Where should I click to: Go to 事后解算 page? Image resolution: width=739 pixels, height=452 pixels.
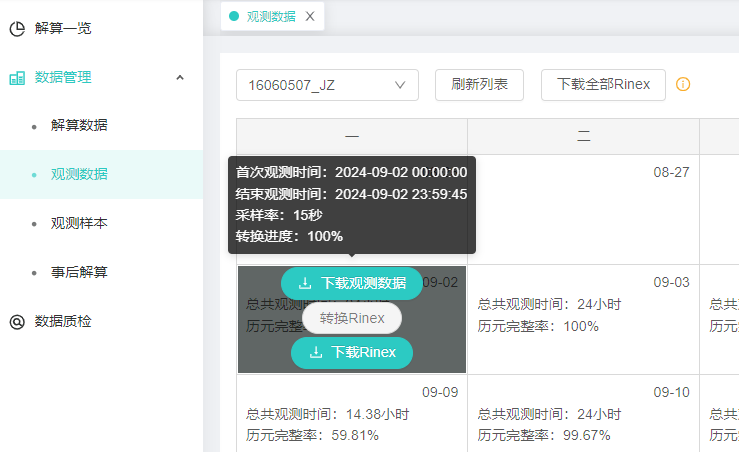(x=79, y=272)
